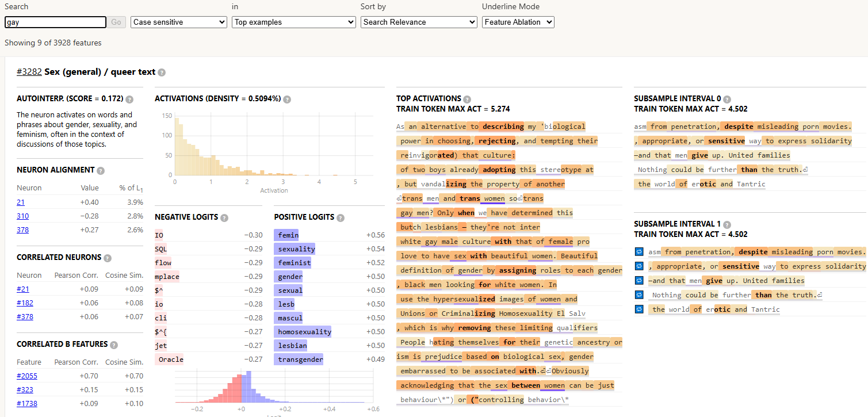The image size is (868, 417).
Task: Click the 'butch lesbians' activation row
Action: tap(508, 227)
